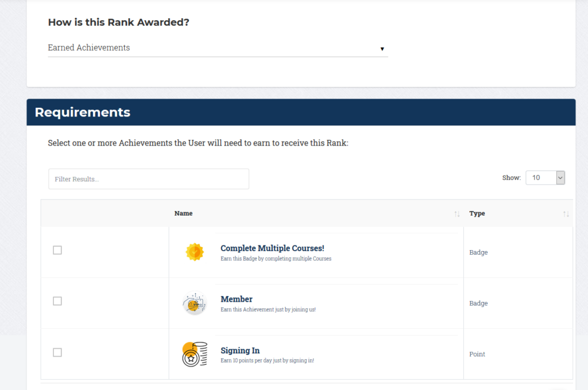
Task: Click the Badge type in Complete Multiple Courses row
Action: click(x=478, y=252)
